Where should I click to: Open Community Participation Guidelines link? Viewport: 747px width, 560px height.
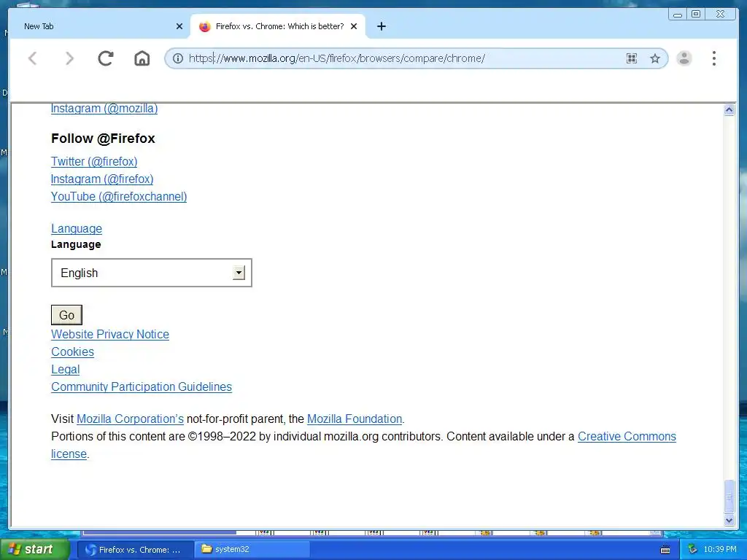tap(142, 386)
